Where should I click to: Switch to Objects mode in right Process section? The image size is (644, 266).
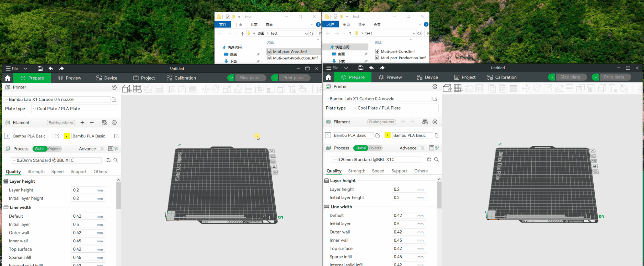pyautogui.click(x=375, y=148)
